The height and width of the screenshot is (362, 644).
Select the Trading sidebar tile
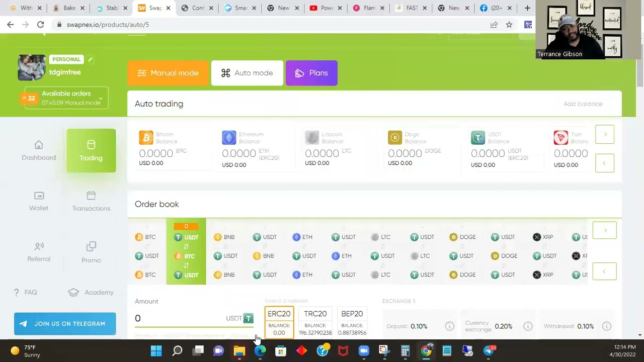pyautogui.click(x=91, y=151)
